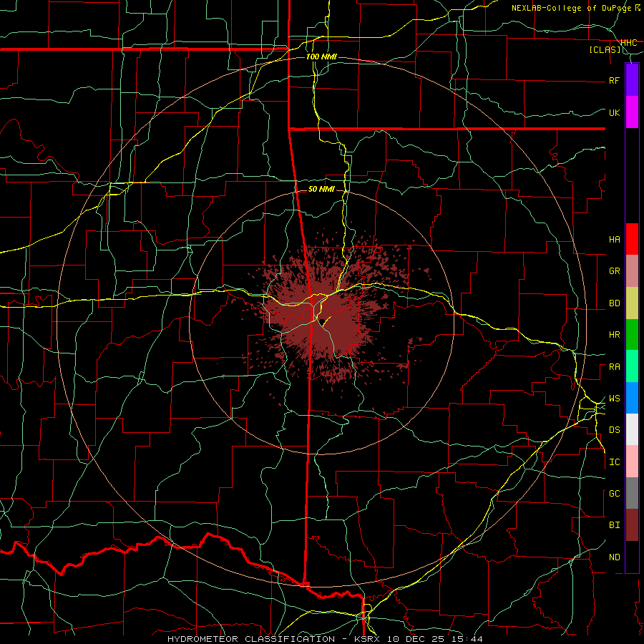Click the BI brown legend swatch

(x=632, y=525)
